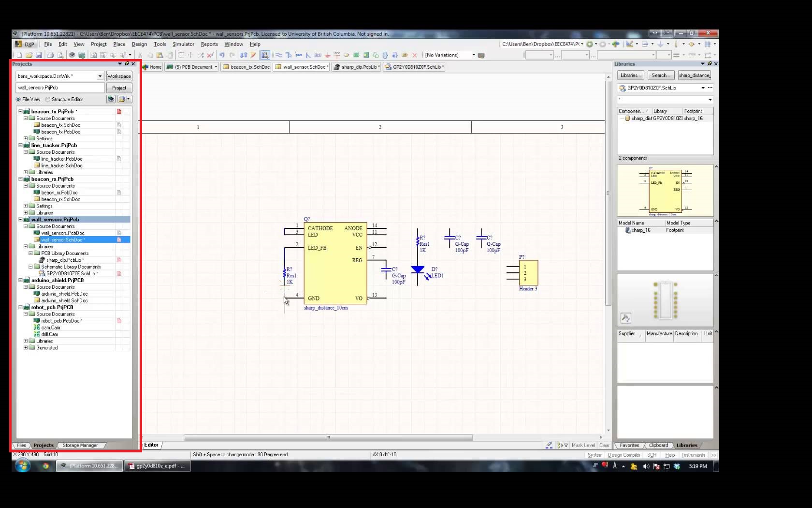This screenshot has width=812, height=508.
Task: Click the Undo arrow in the toolbar
Action: coord(222,55)
